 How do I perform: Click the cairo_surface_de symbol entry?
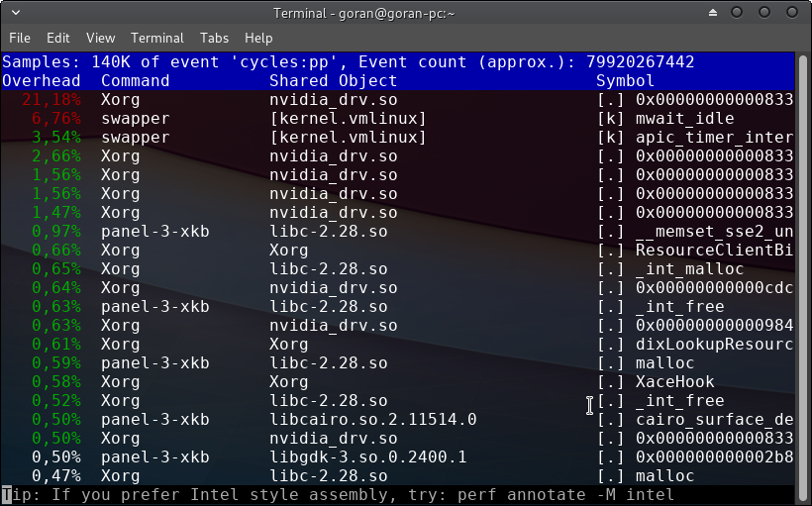tap(713, 420)
